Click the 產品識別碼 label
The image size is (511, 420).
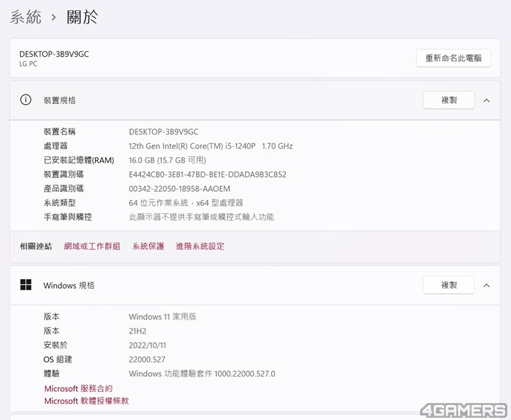coord(64,189)
